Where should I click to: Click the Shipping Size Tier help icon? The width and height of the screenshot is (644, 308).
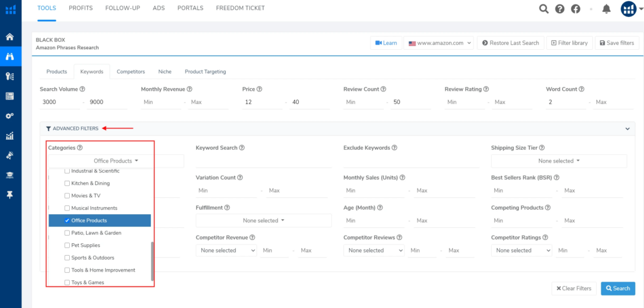[541, 147]
